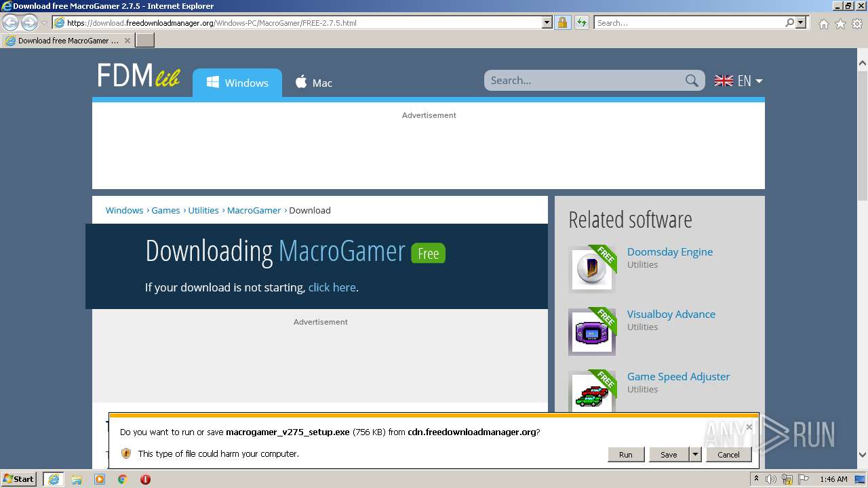
Task: Click the Cancel button
Action: pos(728,454)
